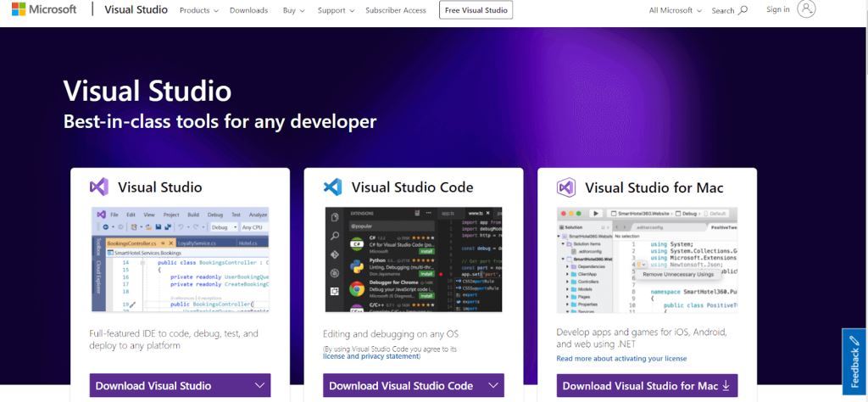The height and width of the screenshot is (402, 868).
Task: Open the Search box
Action: coord(730,10)
